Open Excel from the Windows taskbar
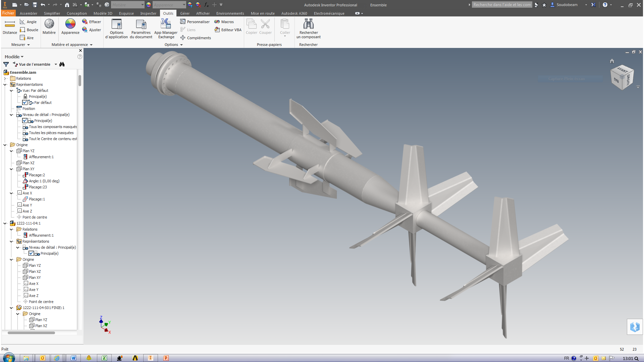Image resolution: width=644 pixels, height=362 pixels. (104, 358)
